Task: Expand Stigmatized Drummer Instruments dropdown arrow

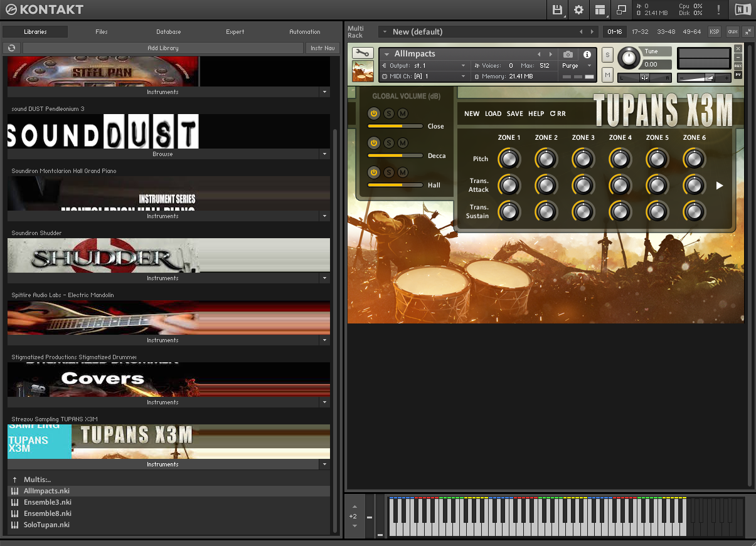Action: tap(324, 402)
